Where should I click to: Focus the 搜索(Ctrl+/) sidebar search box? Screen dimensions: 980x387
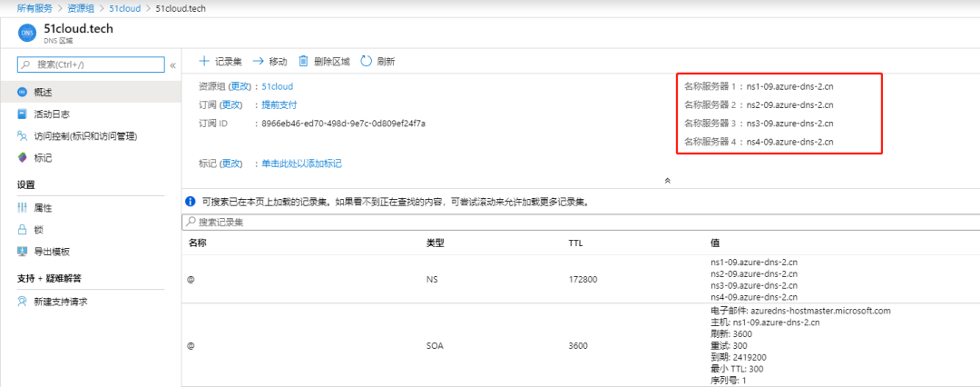point(91,64)
